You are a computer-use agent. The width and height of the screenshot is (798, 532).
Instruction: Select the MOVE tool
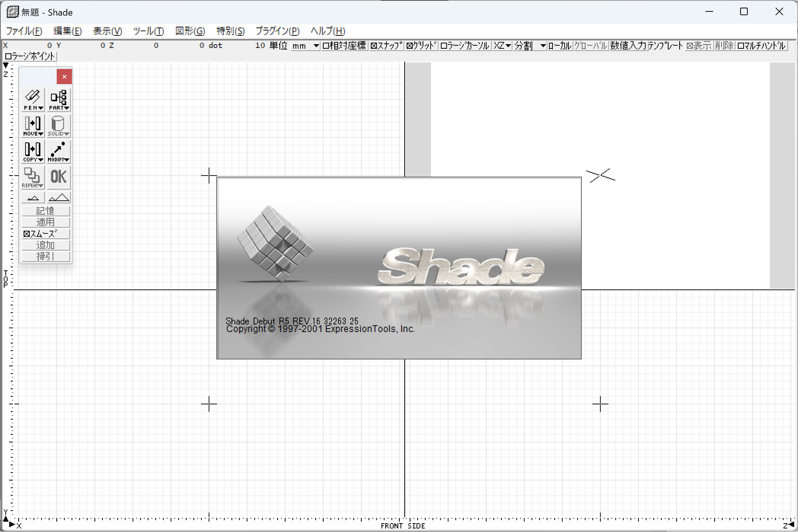pos(32,125)
